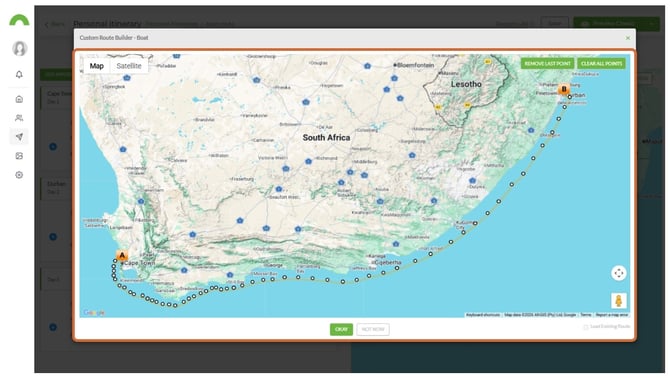Viewport: 670px width, 378px height.
Task: Open settings gear in sidebar
Action: pos(19,175)
